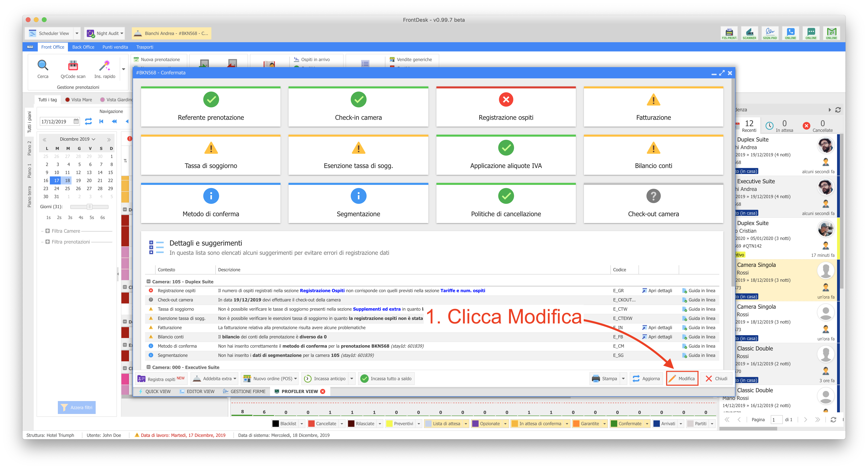Open Segmentazione info card
This screenshot has height=469, width=868.
358,203
